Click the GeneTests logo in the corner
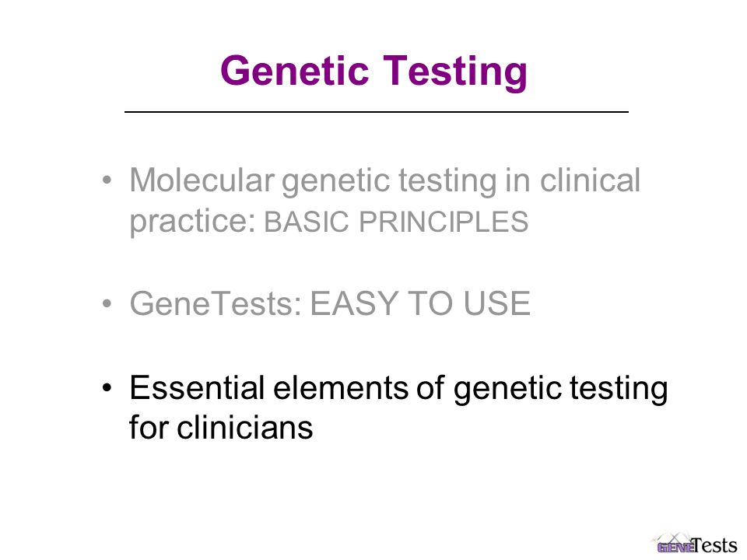The width and height of the screenshot is (747, 560). tap(693, 543)
